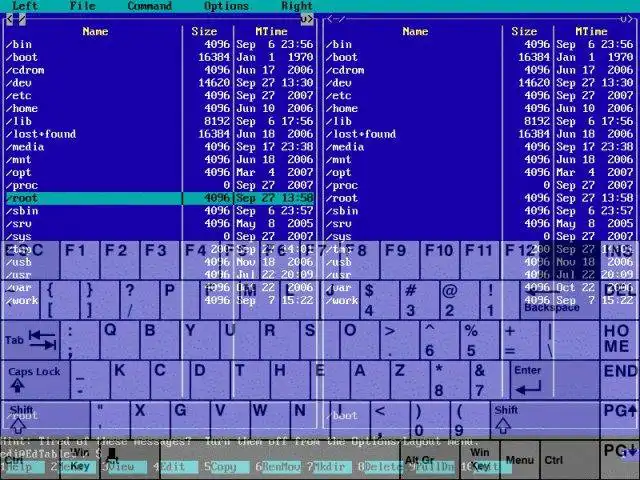Select /opt in the right panel

coord(479,172)
